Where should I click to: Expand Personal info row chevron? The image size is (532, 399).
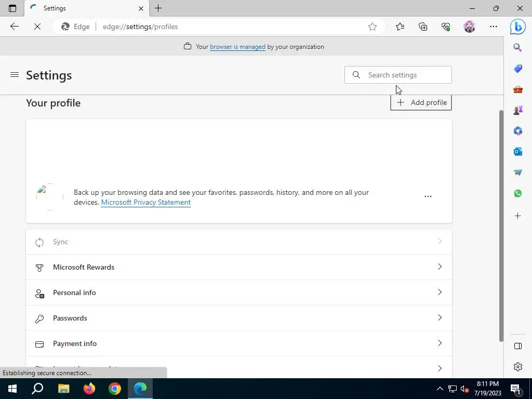click(x=440, y=292)
